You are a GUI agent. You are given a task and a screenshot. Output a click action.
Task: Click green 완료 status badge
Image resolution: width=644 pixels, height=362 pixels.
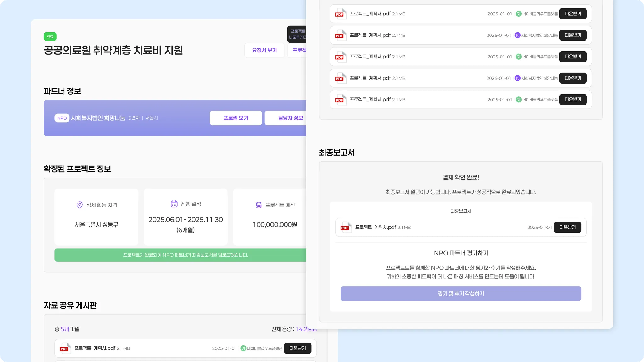[50, 36]
